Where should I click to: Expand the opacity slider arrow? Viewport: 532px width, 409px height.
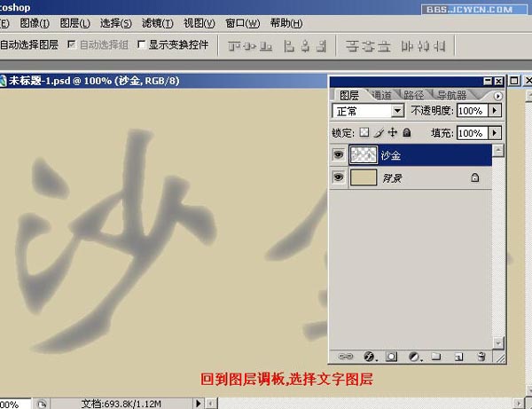(495, 111)
